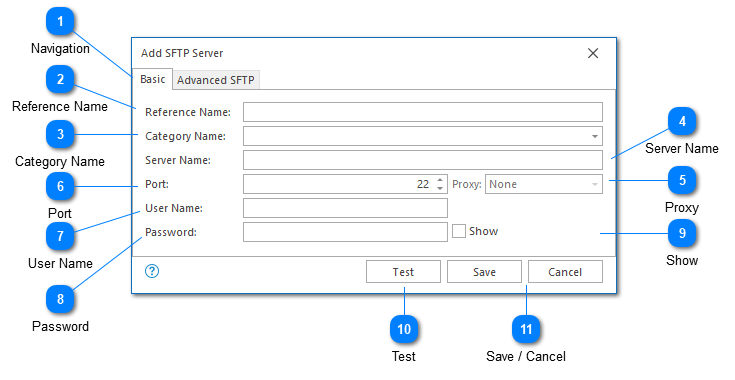The width and height of the screenshot is (735, 380).
Task: Click into the Password field
Action: 345,232
